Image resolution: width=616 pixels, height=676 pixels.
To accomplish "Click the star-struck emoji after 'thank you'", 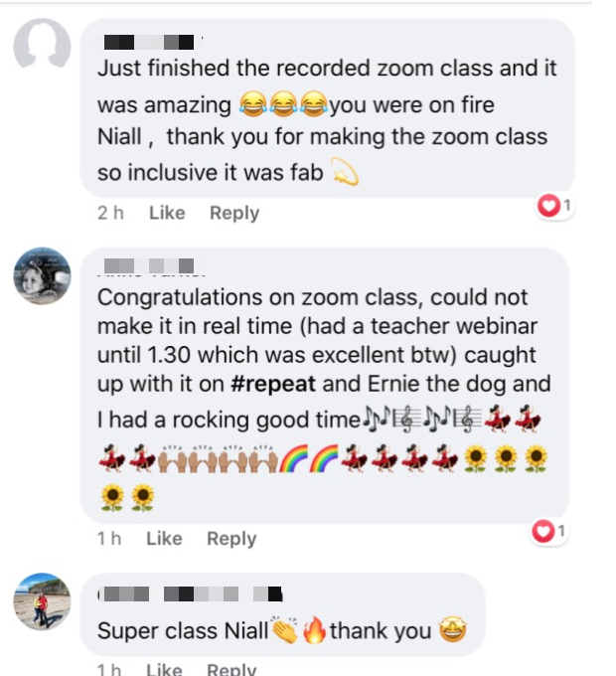I will pyautogui.click(x=452, y=630).
